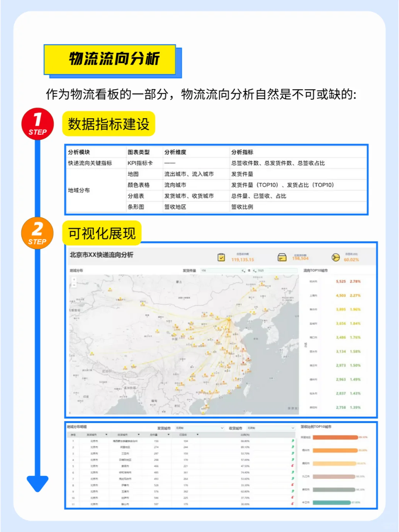The width and height of the screenshot is (399, 532).
Task: Open the 收货城市 filter dropdown above the table
Action: 271,428
